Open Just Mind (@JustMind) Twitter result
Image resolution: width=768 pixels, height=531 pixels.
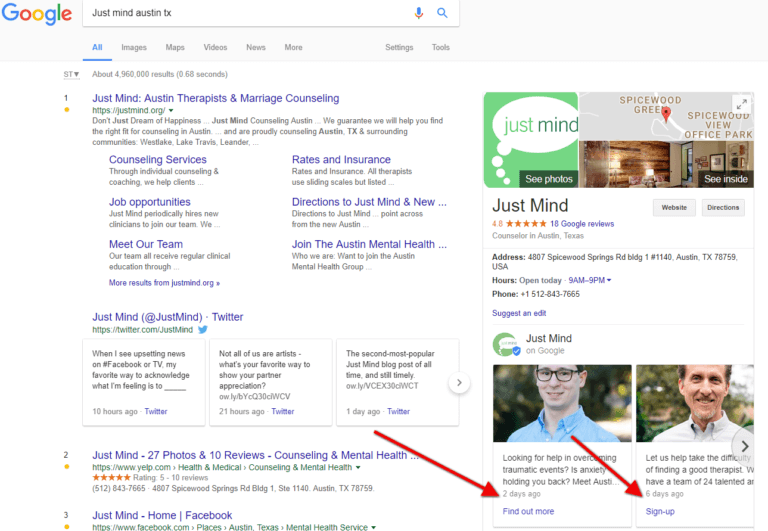point(168,317)
